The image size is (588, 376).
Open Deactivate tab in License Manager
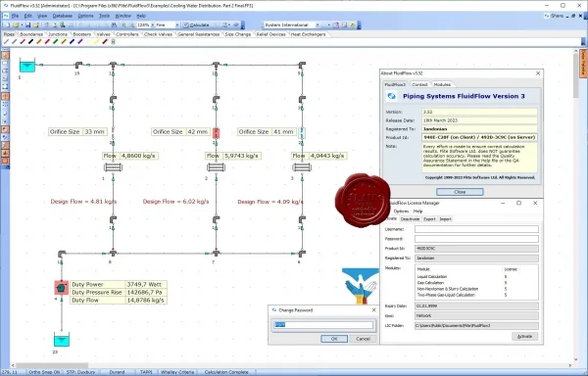(x=410, y=219)
